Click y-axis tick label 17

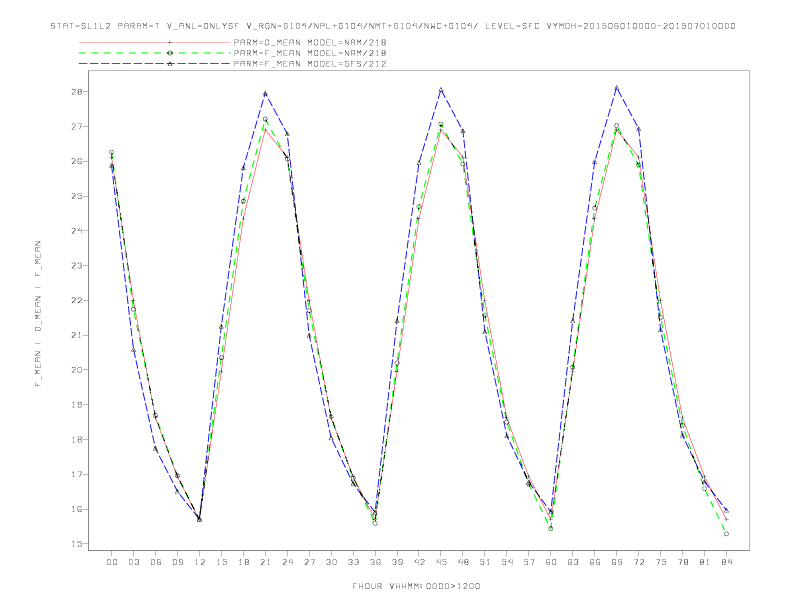tap(79, 475)
